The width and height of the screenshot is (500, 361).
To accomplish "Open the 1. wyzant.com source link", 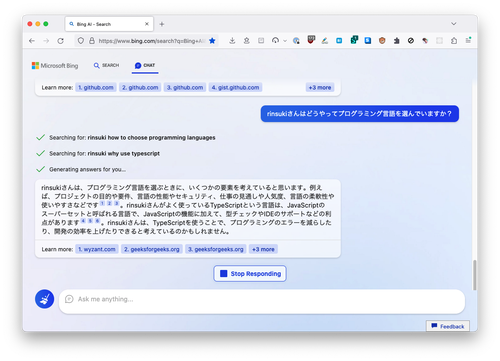I will 97,249.
